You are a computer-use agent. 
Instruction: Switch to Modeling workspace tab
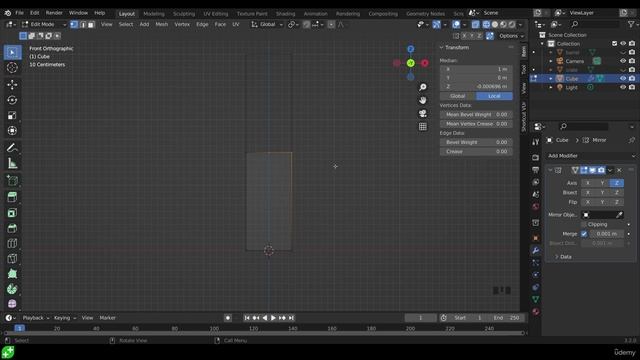point(154,14)
